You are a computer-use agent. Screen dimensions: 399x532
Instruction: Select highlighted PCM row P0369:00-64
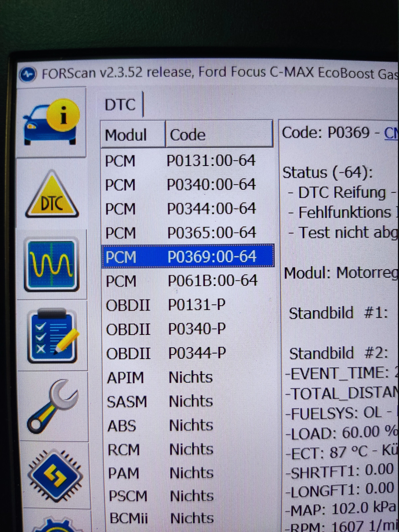pos(188,256)
